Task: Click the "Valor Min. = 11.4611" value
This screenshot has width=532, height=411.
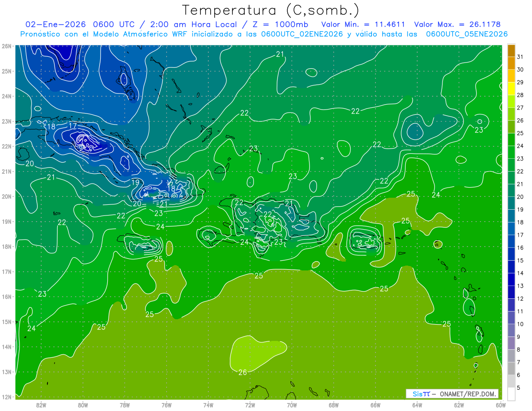Action: (x=364, y=24)
